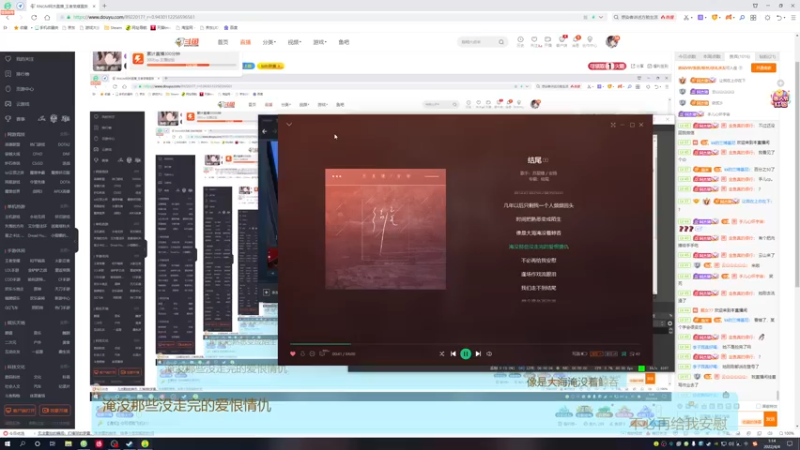Click the lyric line 我们走不到结尾
The height and width of the screenshot is (450, 800).
[x=538, y=288]
